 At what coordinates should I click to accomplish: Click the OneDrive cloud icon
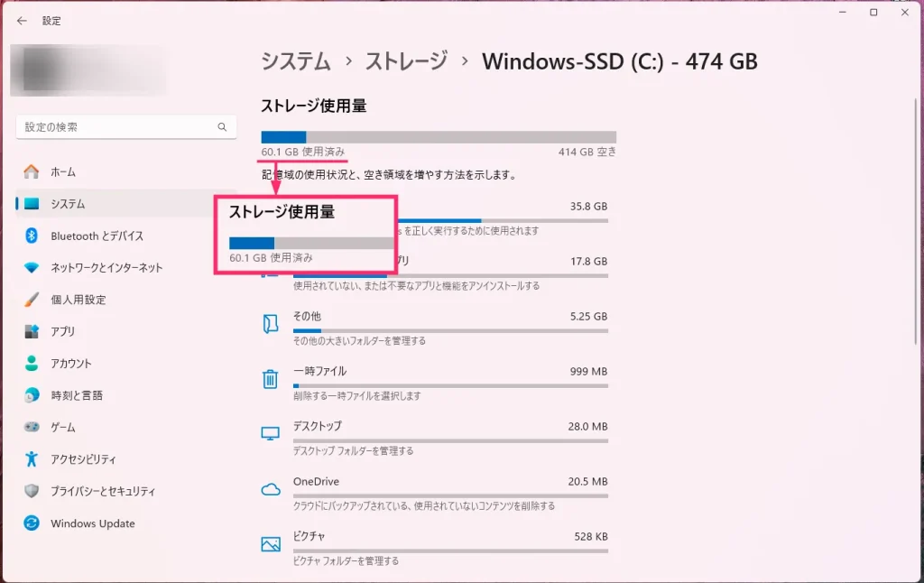271,489
